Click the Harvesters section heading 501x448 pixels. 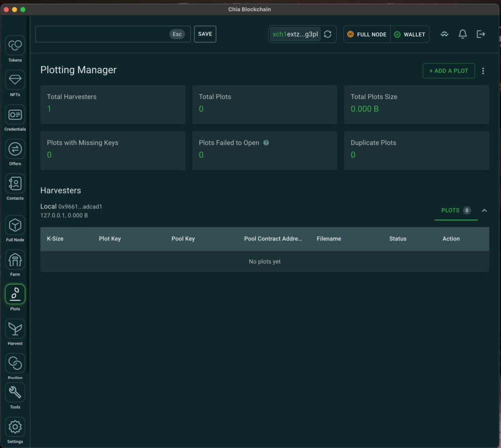coord(61,190)
